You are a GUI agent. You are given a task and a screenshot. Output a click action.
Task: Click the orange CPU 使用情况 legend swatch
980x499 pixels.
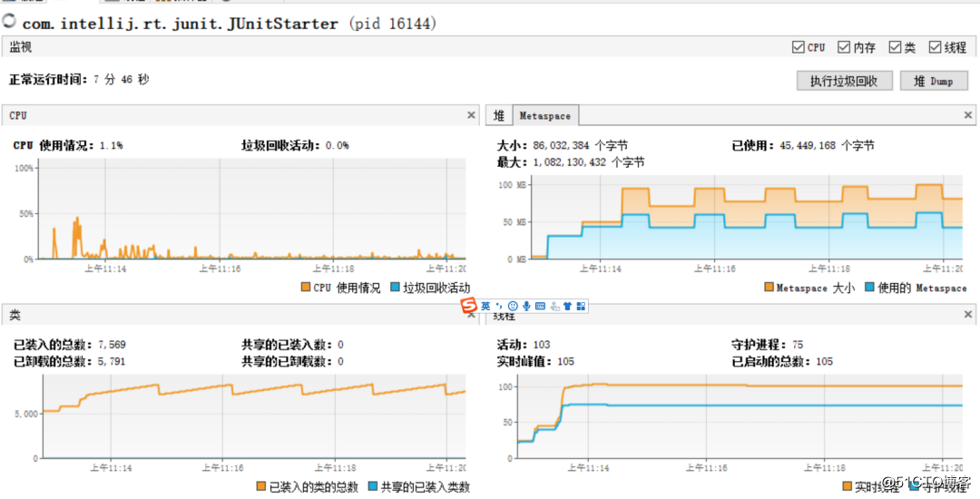click(x=306, y=288)
